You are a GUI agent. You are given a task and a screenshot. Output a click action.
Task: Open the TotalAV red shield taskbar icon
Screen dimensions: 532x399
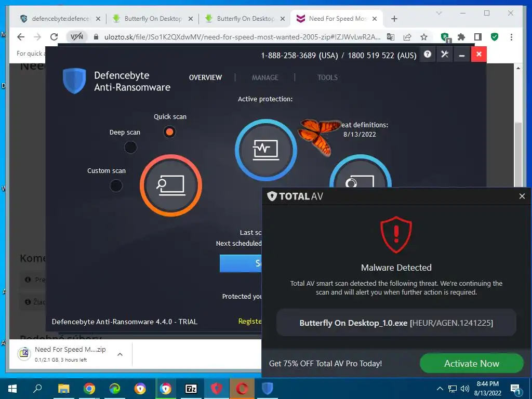point(217,389)
